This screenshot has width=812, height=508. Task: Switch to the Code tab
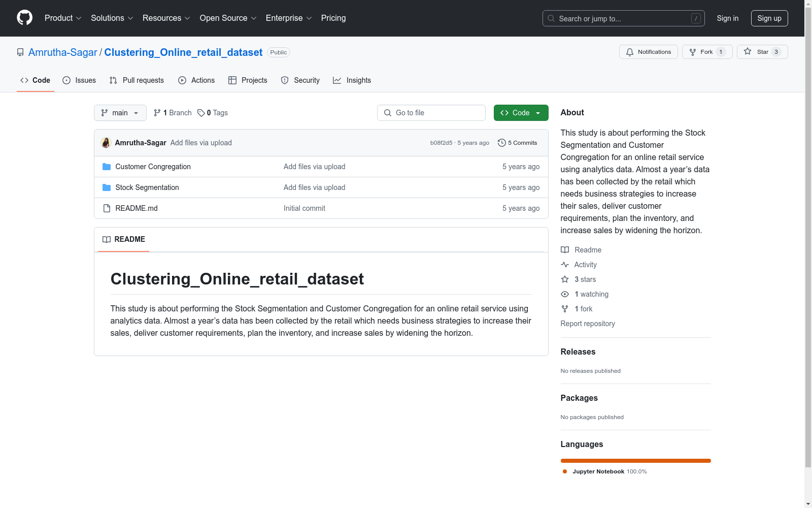pos(36,80)
